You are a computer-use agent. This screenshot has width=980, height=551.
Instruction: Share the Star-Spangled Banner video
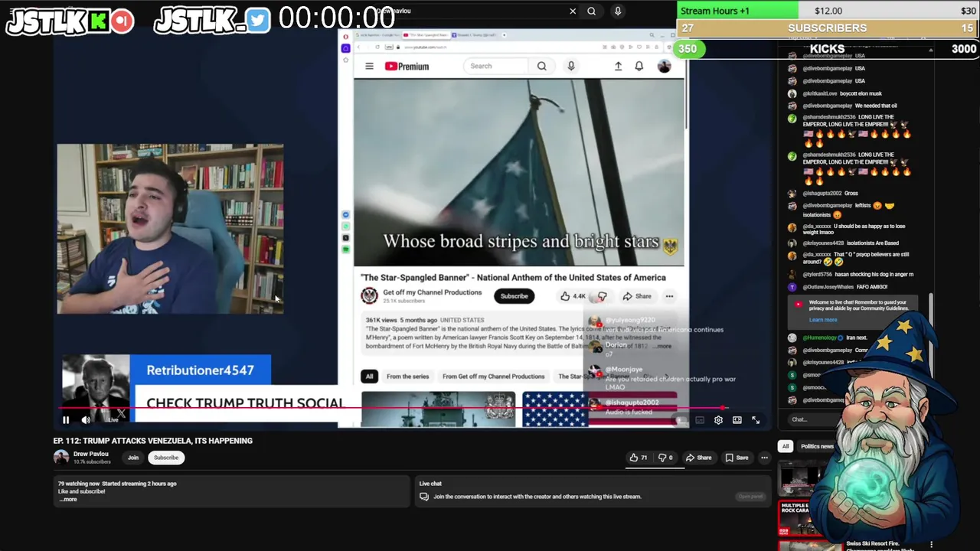tap(637, 296)
